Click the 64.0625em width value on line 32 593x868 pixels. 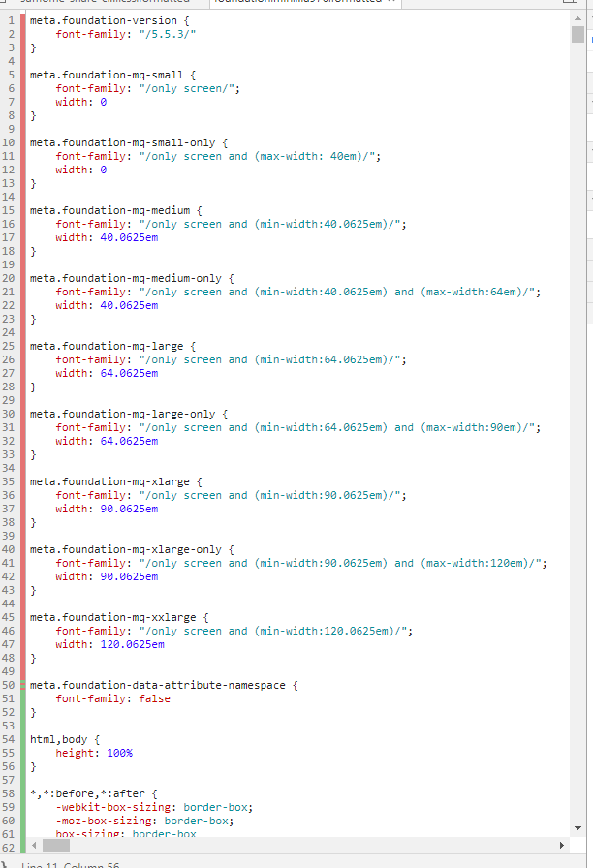pos(129,441)
